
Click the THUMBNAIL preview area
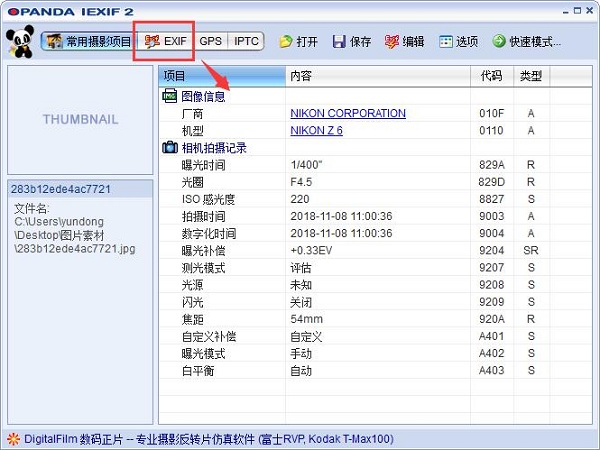tap(80, 120)
